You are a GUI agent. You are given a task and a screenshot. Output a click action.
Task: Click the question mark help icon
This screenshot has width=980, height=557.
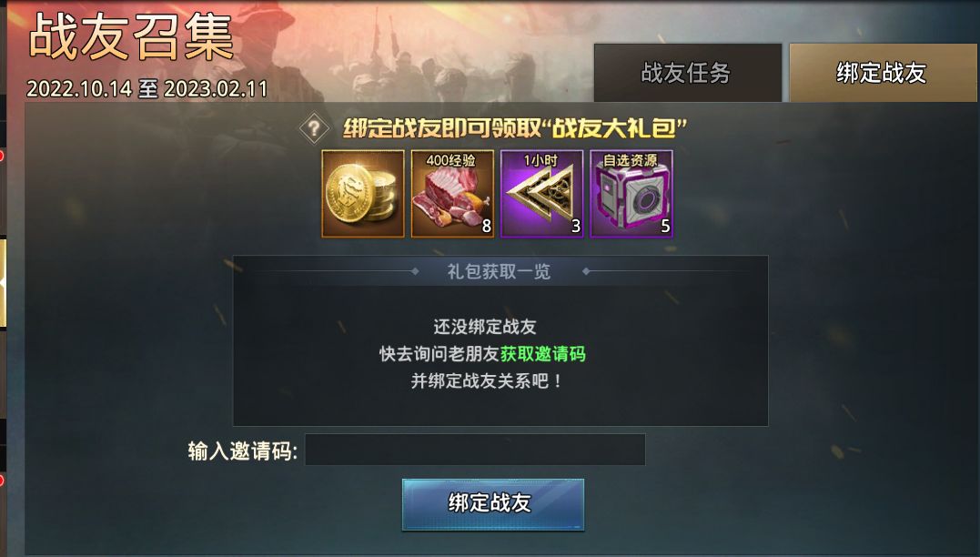point(314,128)
